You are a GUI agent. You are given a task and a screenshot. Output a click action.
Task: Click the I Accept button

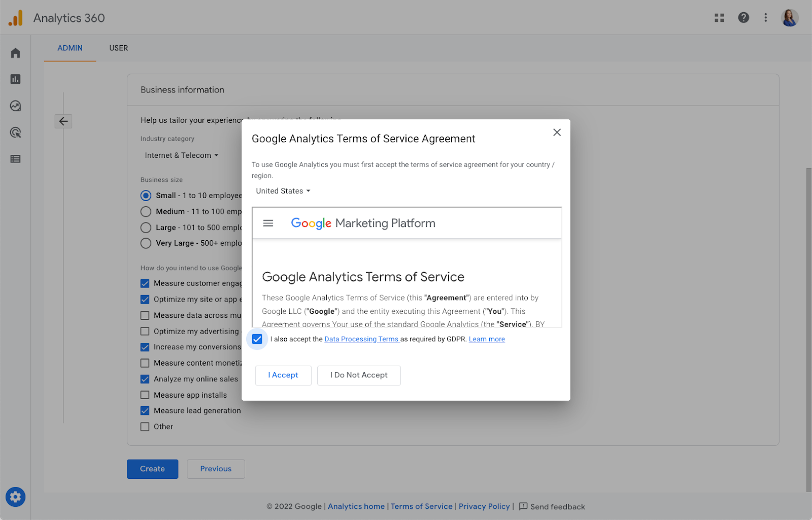(283, 375)
